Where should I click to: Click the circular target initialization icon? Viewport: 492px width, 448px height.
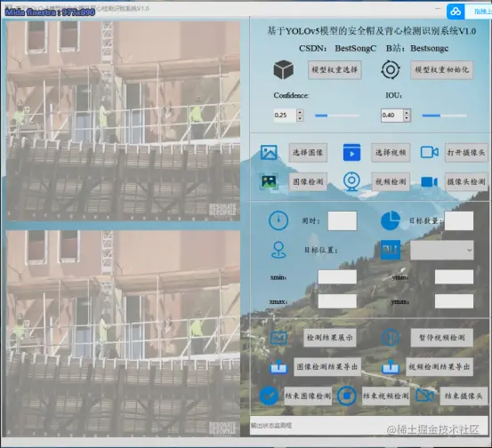coord(391,69)
